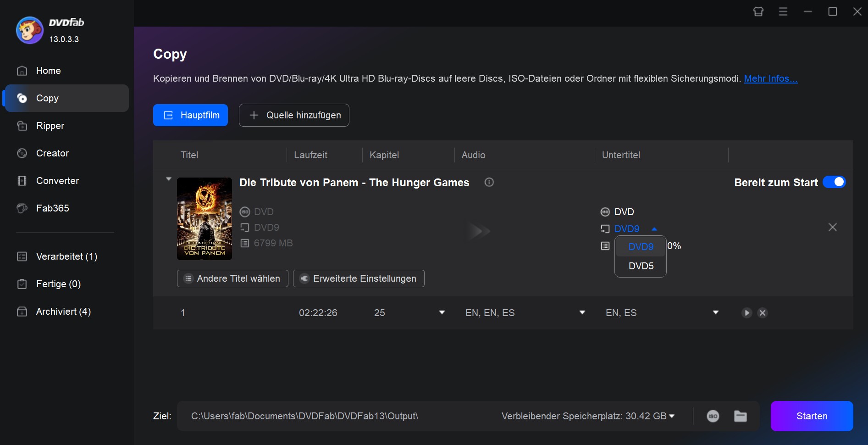The width and height of the screenshot is (868, 445).
Task: Open the DVD9 output size dropdown
Action: (635, 229)
